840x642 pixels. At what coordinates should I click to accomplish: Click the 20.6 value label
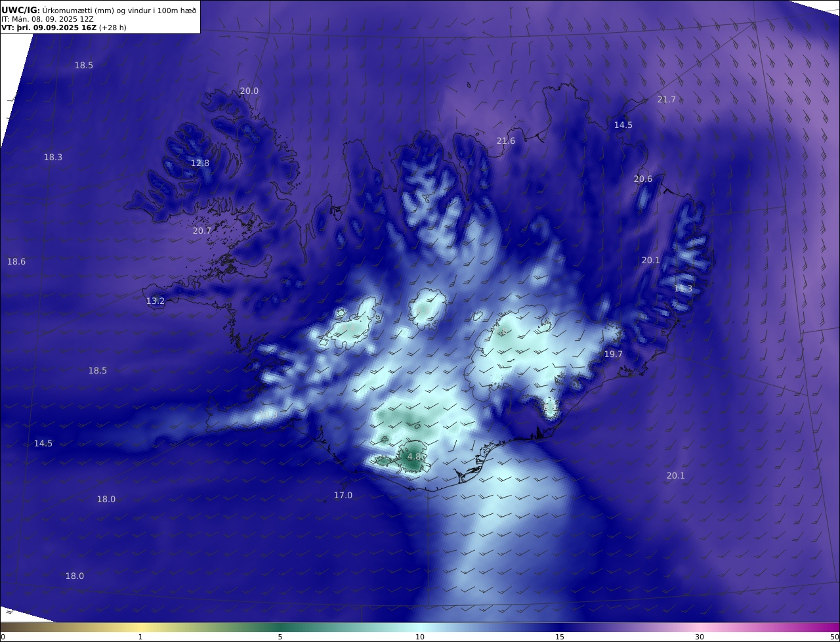click(643, 179)
